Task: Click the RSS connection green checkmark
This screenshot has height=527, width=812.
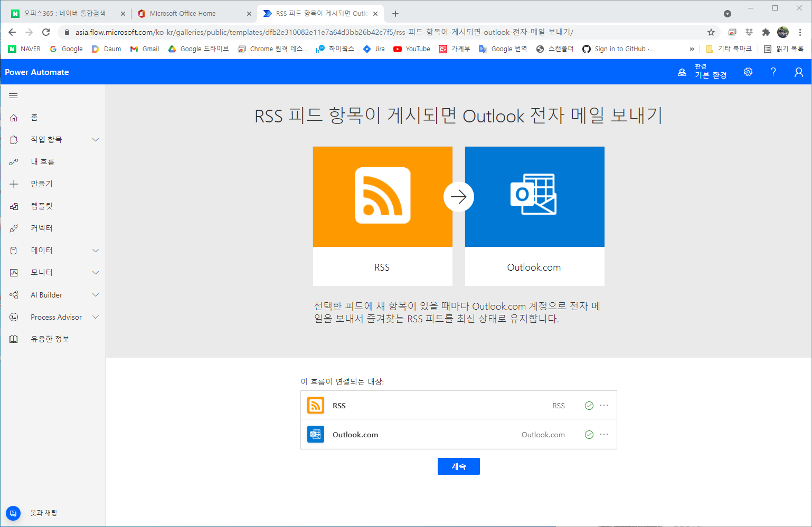Action: click(589, 406)
